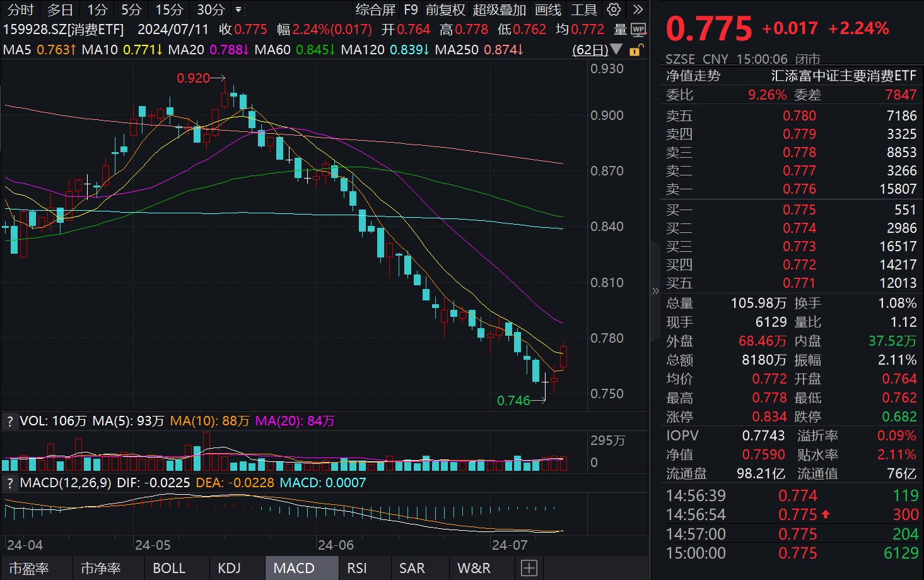
Task: Click the 换手 1.08% value
Action: pyautogui.click(x=898, y=303)
